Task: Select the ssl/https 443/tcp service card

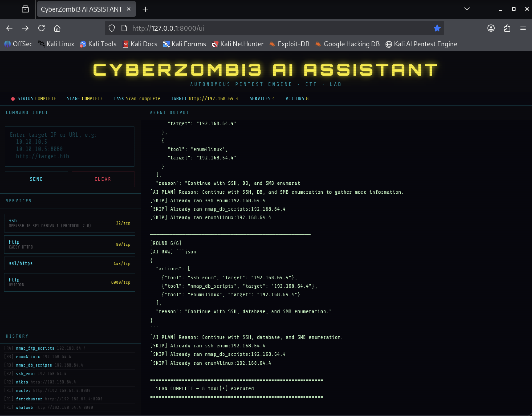Action: tap(69, 263)
